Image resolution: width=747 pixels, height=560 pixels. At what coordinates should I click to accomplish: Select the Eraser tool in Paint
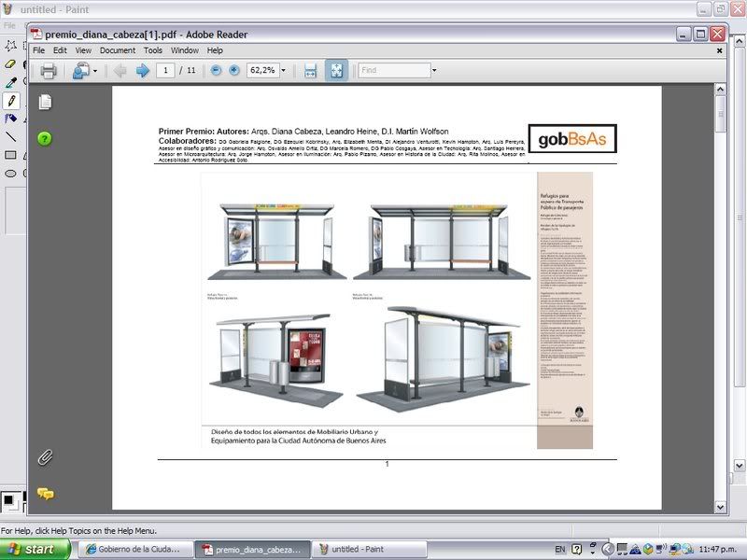[11, 64]
